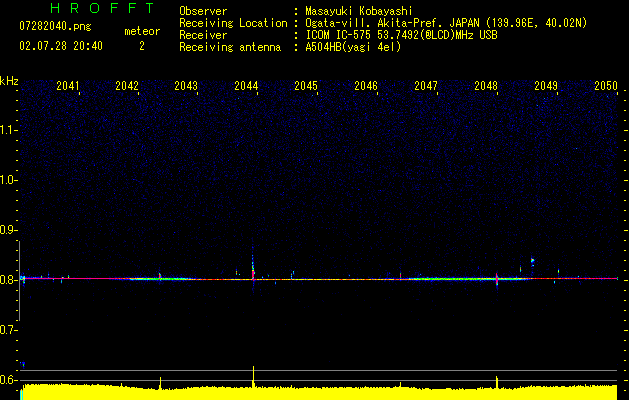Click the 0.9 kHz frequency label

point(8,230)
